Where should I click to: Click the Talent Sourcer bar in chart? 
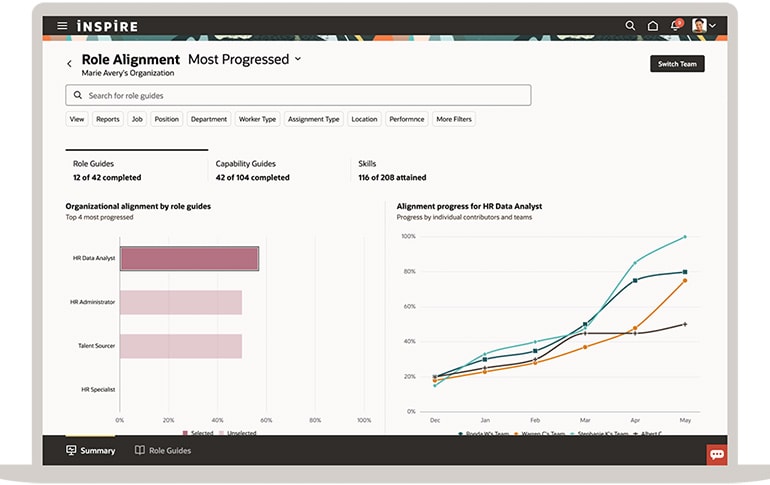point(181,346)
